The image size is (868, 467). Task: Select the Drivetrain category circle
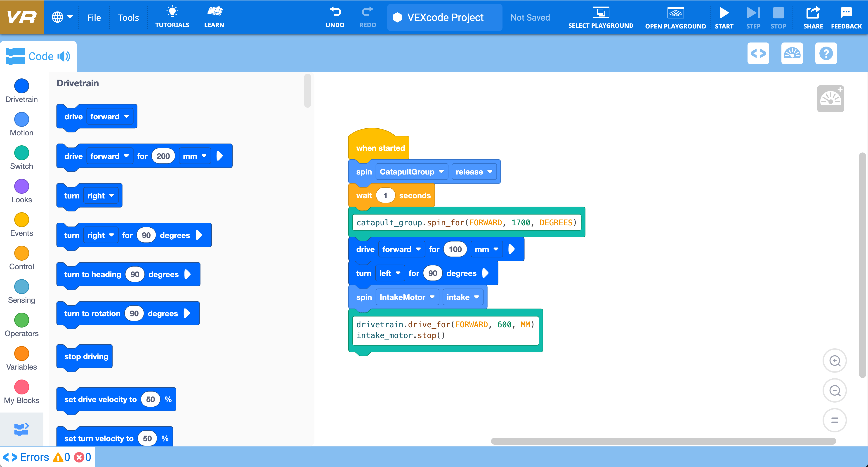(x=21, y=86)
